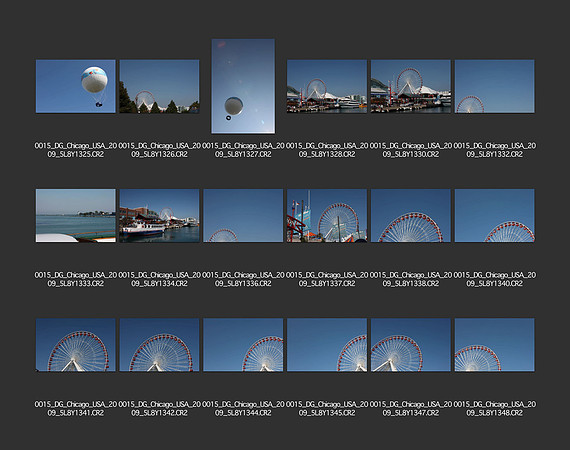The width and height of the screenshot is (570, 450).
Task: Click filename ending SL8Y1333.CR2
Action: [x=76, y=279]
